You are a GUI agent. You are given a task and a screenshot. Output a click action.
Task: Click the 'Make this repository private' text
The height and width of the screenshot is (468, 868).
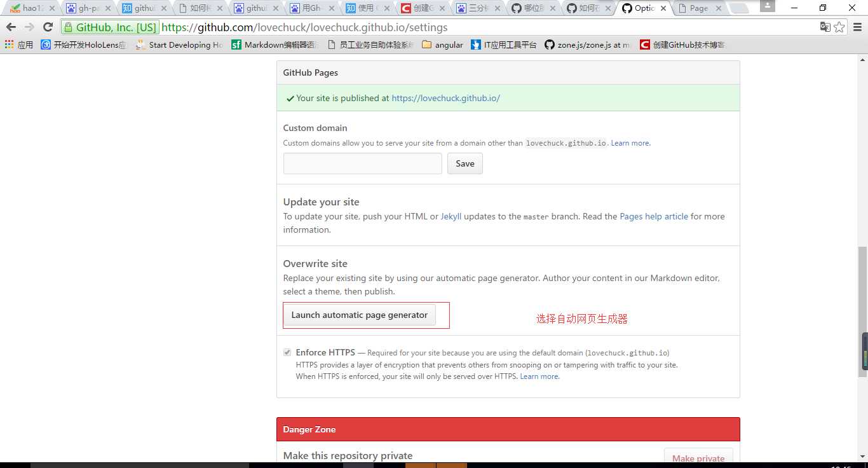(348, 455)
